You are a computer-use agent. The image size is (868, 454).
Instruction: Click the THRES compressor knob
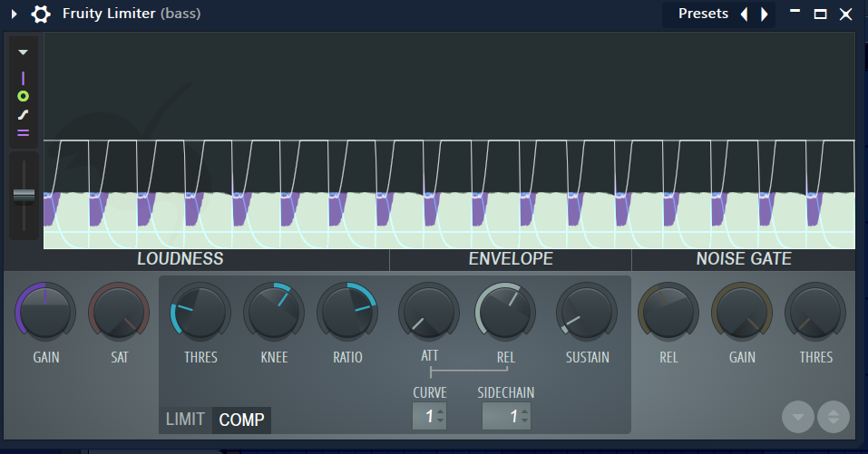tap(200, 312)
